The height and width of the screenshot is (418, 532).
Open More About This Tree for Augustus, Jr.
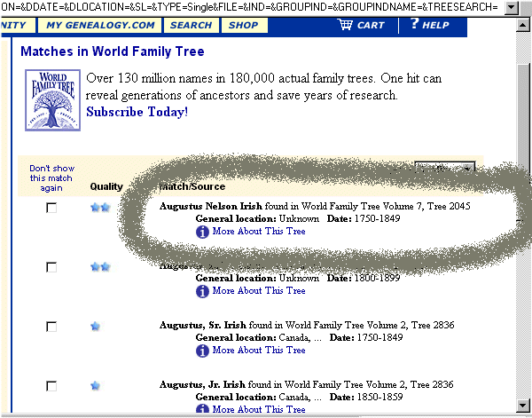[x=259, y=409]
